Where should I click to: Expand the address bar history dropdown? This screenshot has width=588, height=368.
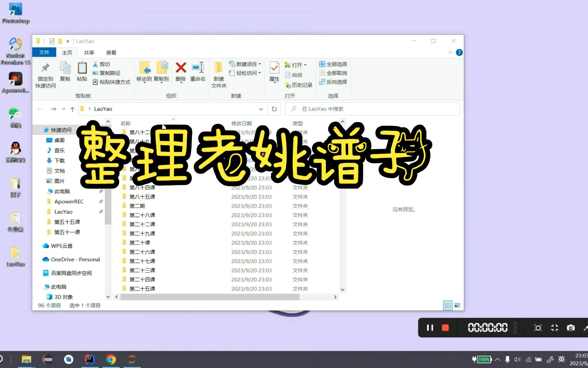point(261,109)
